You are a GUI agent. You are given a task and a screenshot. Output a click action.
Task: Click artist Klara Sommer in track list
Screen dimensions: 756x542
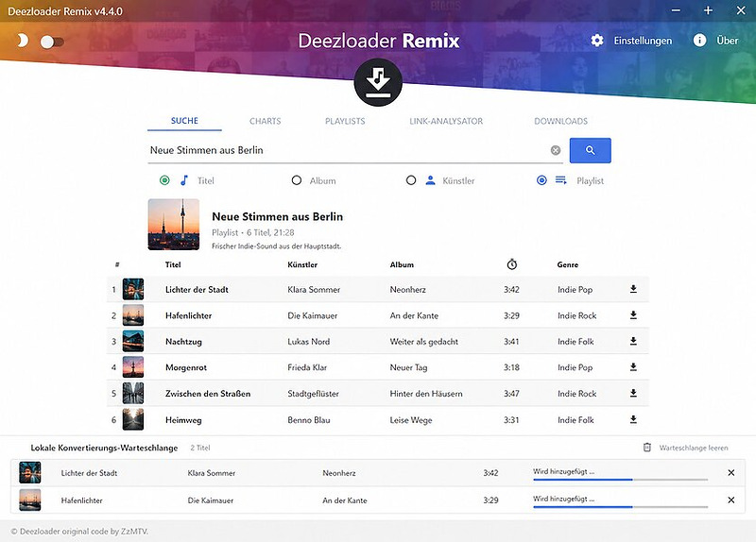pos(314,290)
